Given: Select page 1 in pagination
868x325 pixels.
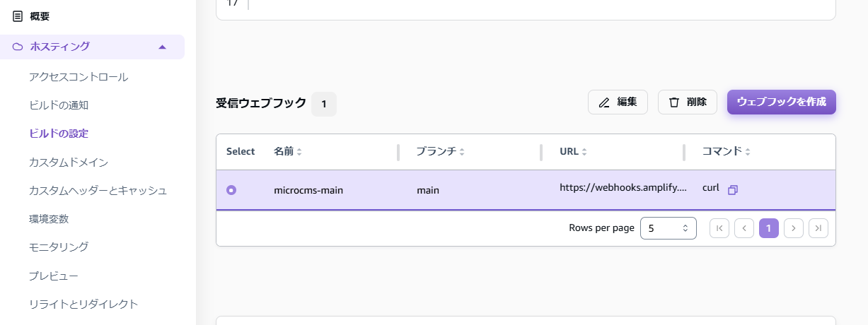Looking at the screenshot, I should (769, 228).
